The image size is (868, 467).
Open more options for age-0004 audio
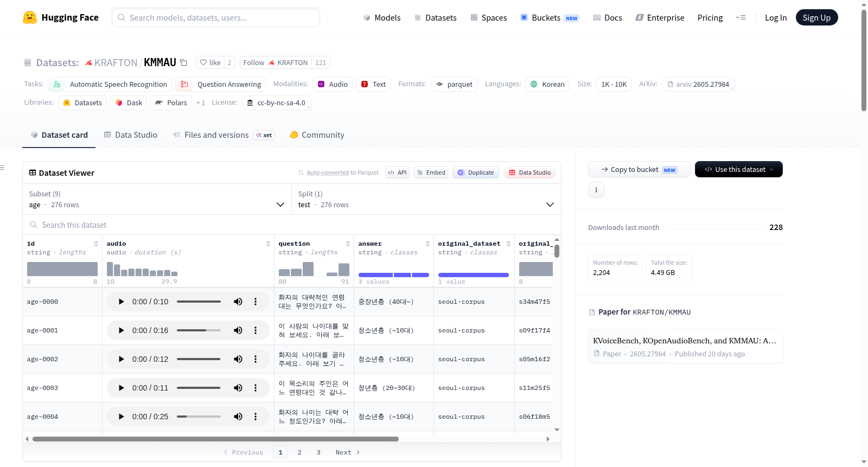coord(256,417)
